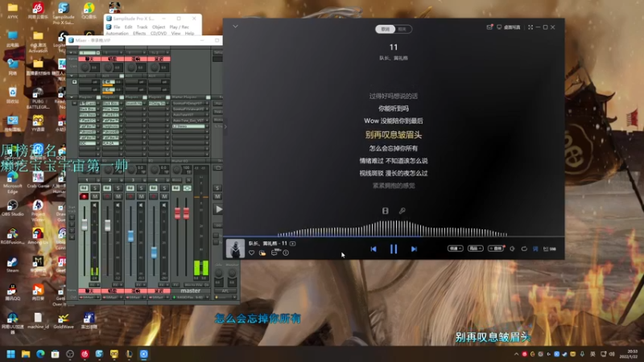Toggle the Master Plugins bypass box
This screenshot has height=362, width=644.
click(208, 97)
